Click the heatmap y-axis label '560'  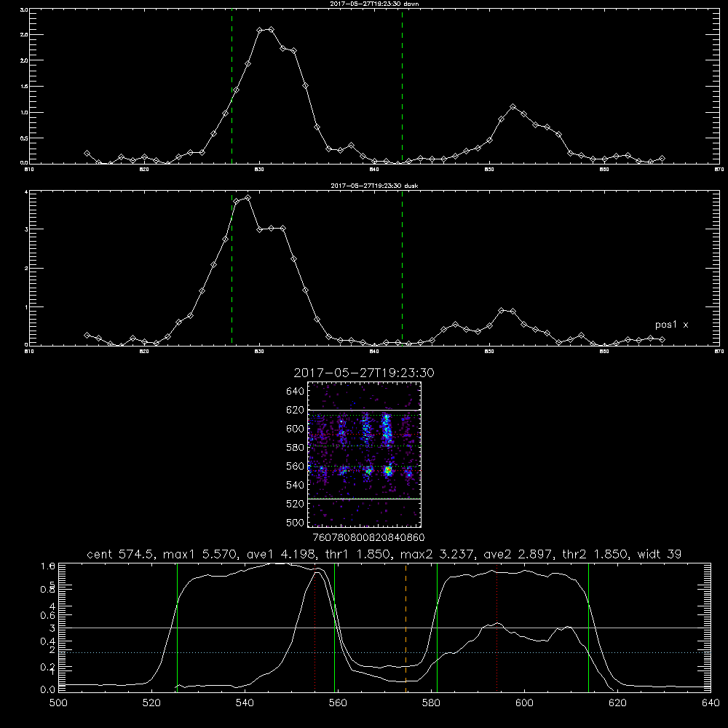(296, 466)
